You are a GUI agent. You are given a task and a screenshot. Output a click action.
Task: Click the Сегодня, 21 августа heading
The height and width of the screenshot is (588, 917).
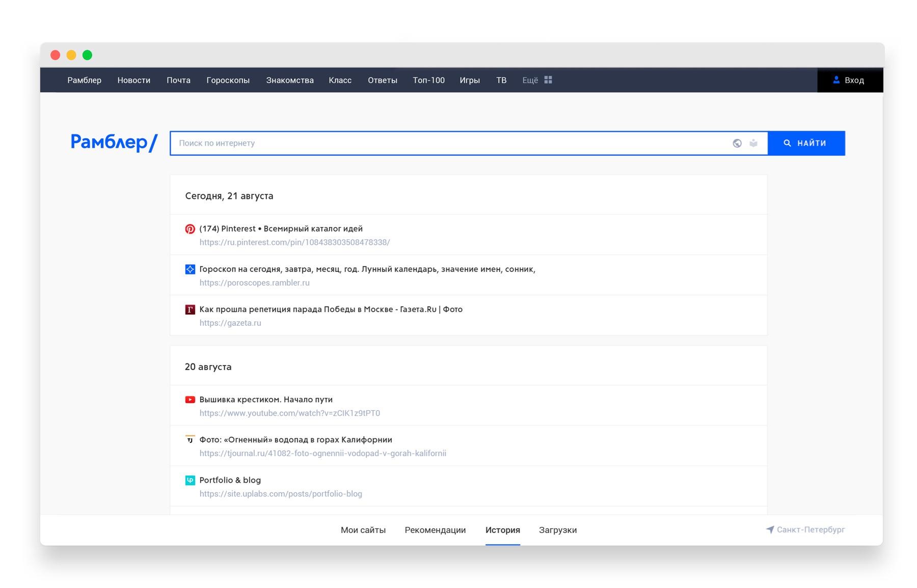click(229, 196)
